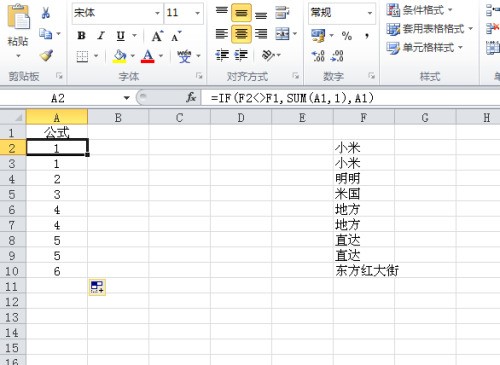The height and width of the screenshot is (365, 500).
Task: Click the phonetic guide 文 icon
Action: (x=184, y=56)
